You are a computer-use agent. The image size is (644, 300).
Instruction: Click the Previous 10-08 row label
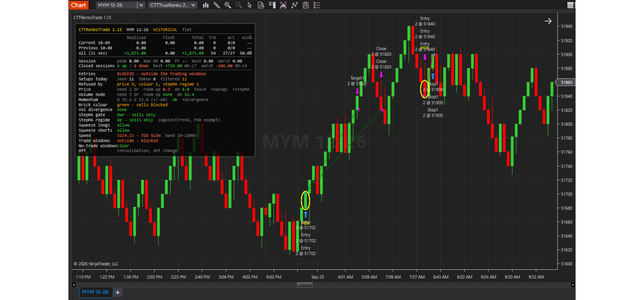pos(95,48)
